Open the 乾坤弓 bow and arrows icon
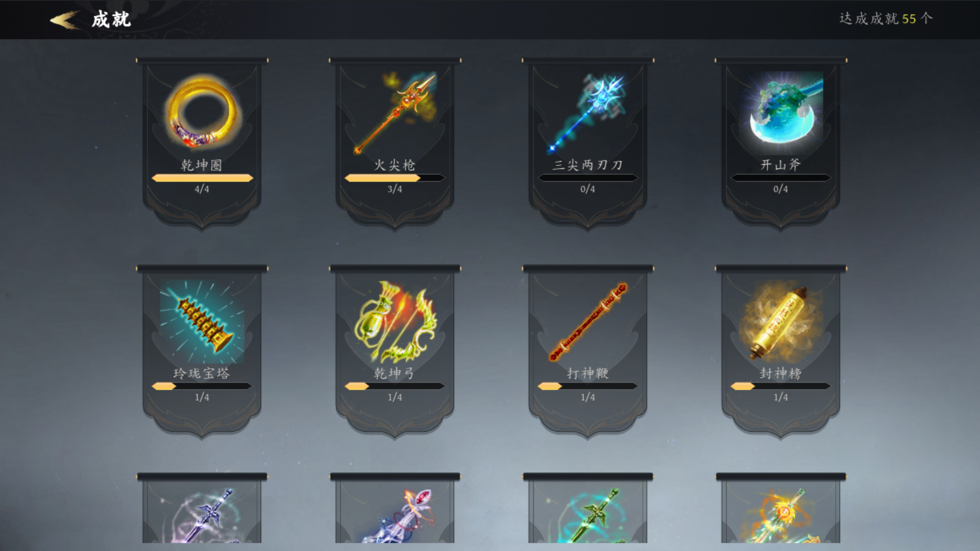980x551 pixels. [395, 321]
